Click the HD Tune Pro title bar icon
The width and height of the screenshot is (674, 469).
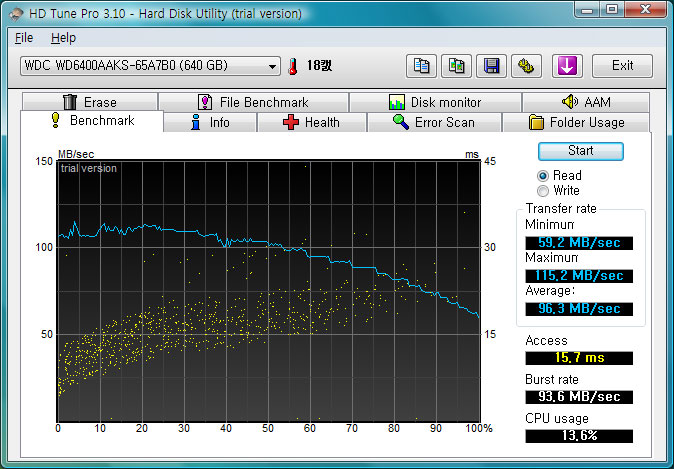click(15, 10)
